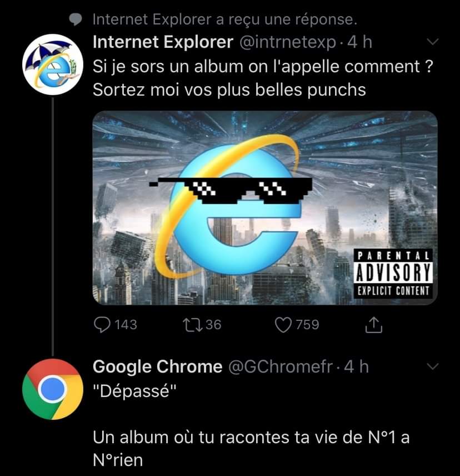Like the tweet using the heart icon

pyautogui.click(x=285, y=324)
